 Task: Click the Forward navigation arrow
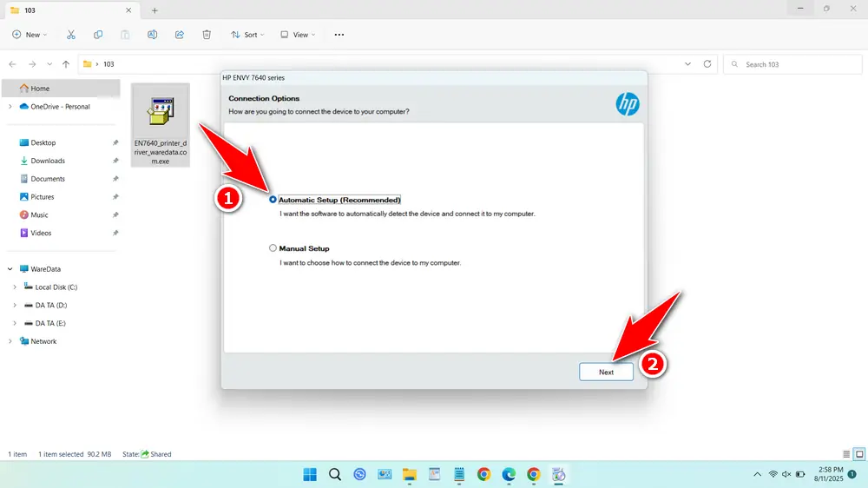pyautogui.click(x=32, y=64)
